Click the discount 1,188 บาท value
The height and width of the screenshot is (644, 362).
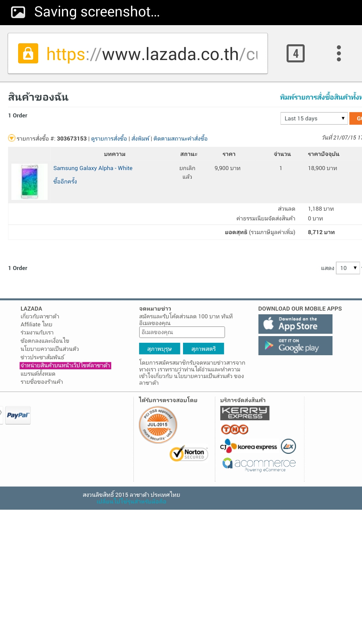coord(321,209)
